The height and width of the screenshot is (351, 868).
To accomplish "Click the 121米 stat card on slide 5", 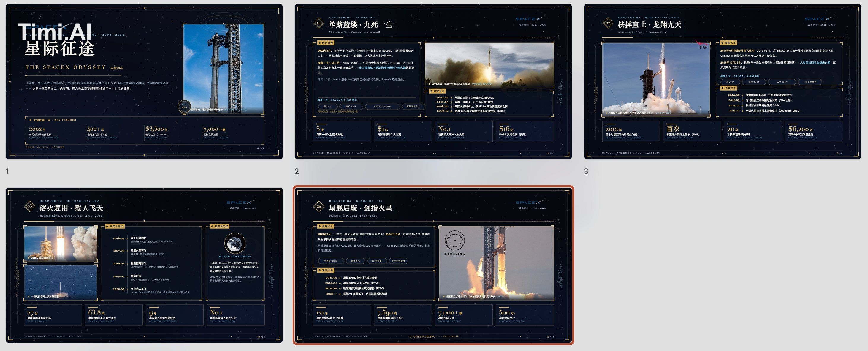I will pos(342,314).
